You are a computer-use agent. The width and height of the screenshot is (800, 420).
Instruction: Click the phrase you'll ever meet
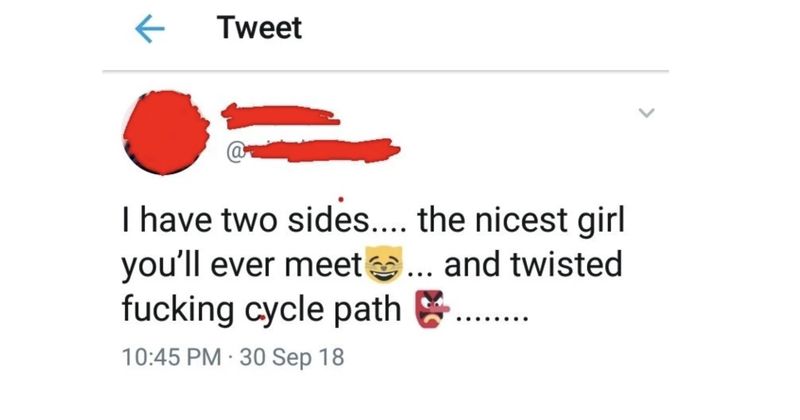241,266
